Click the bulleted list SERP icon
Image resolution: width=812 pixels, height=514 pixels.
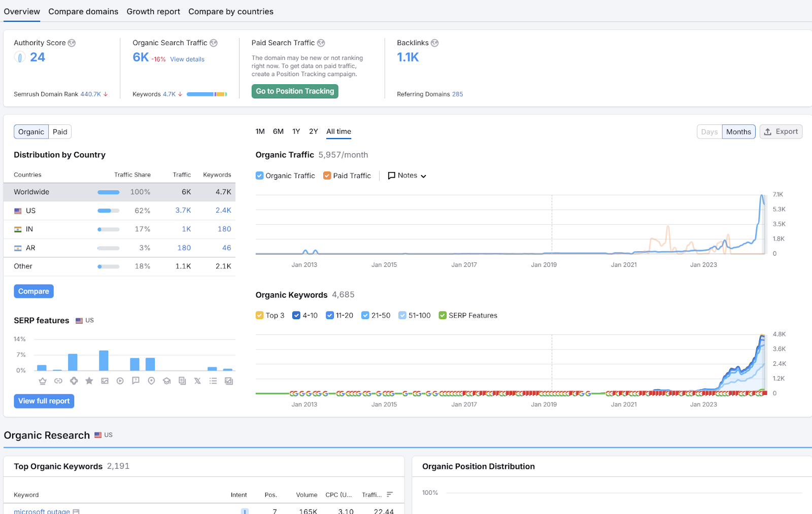coord(213,381)
